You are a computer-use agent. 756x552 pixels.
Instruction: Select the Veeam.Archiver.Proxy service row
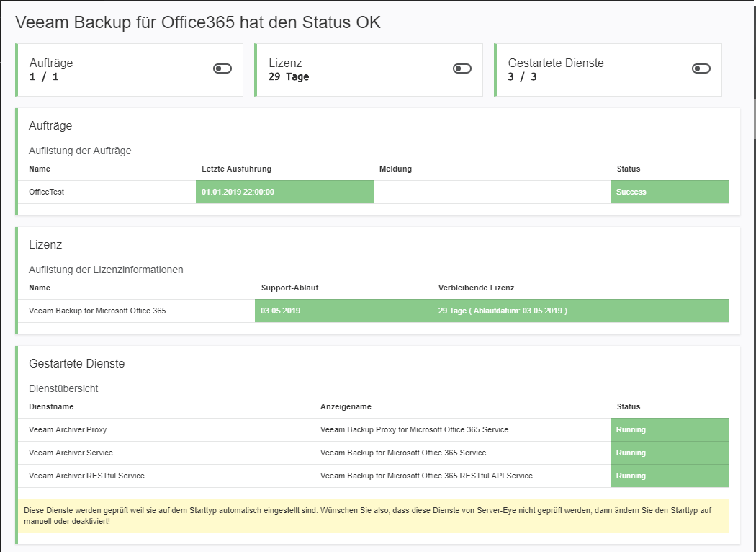point(68,429)
